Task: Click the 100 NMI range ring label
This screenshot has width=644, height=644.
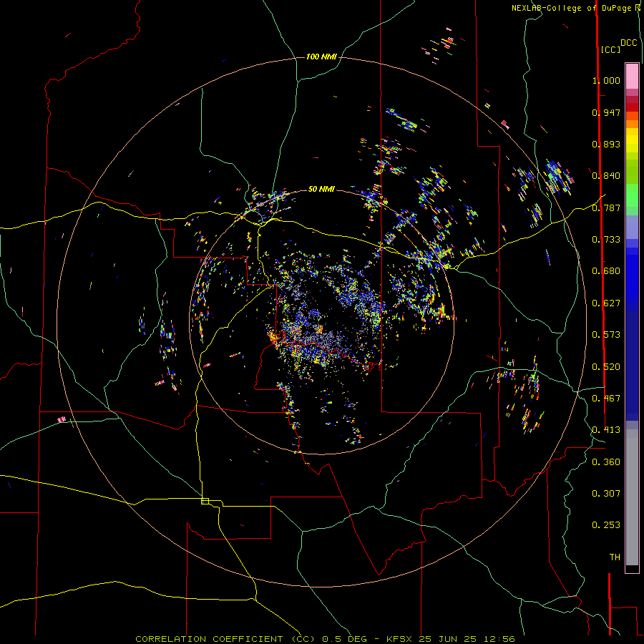Action: point(321,57)
